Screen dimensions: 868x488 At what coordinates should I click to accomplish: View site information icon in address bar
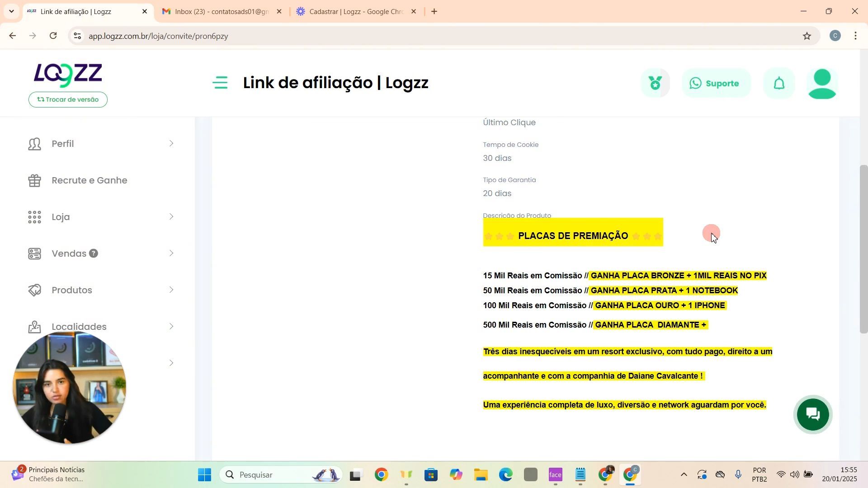coord(78,36)
